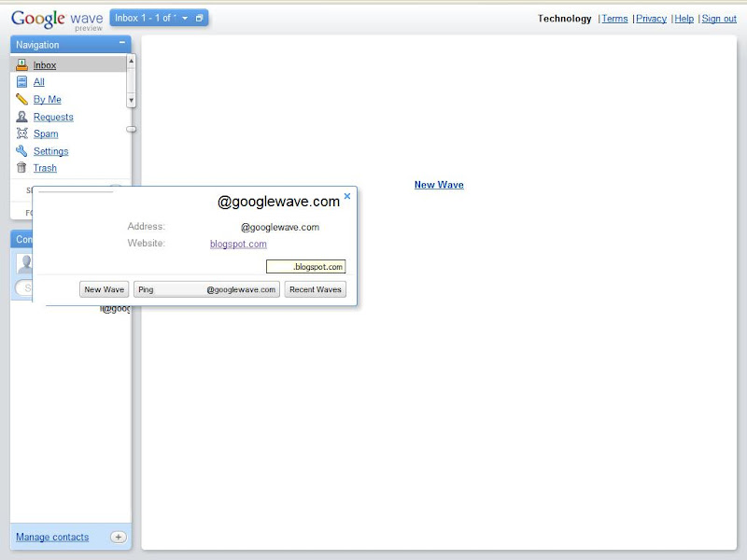
Task: Click the Requests person icon
Action: pos(21,117)
